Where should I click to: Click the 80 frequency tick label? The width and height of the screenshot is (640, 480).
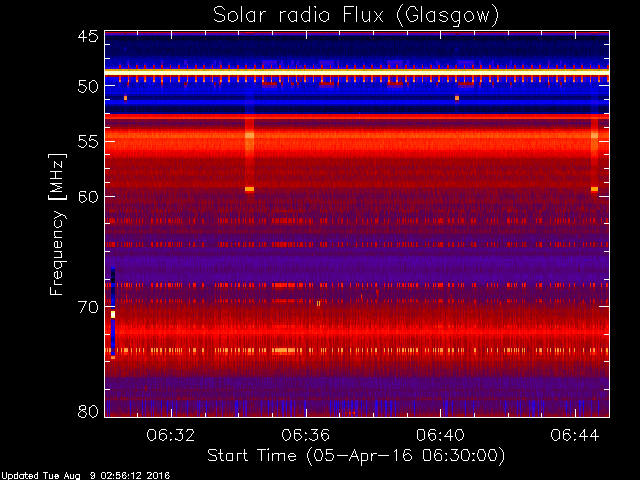click(x=88, y=411)
